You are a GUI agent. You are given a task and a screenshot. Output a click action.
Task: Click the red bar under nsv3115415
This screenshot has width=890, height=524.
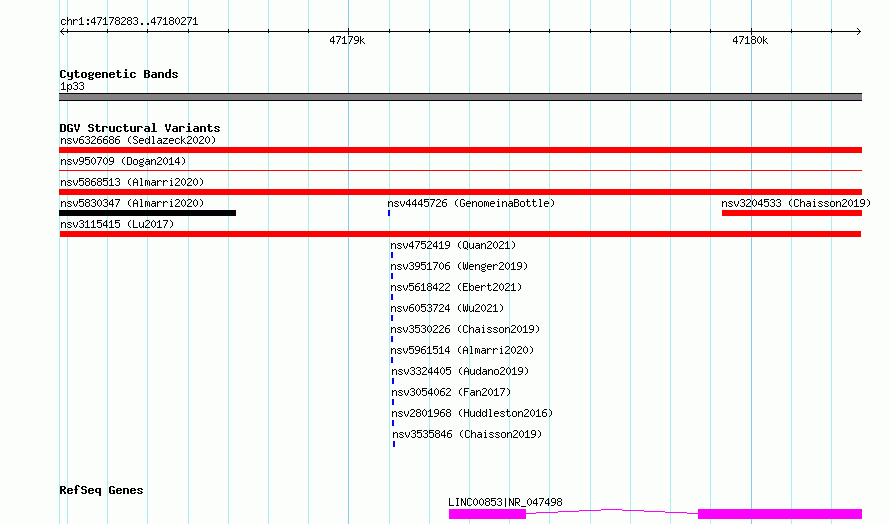pyautogui.click(x=460, y=234)
